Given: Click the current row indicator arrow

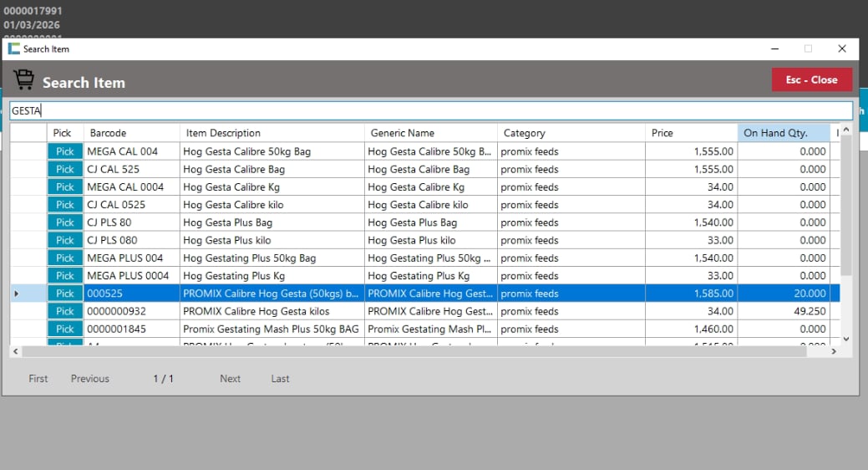Looking at the screenshot, I should pyautogui.click(x=18, y=294).
